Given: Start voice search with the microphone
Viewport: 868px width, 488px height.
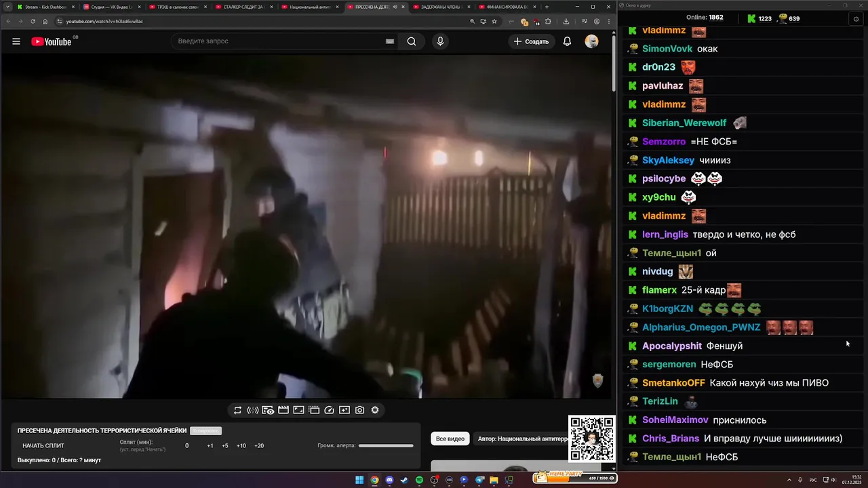Looking at the screenshot, I should (440, 41).
